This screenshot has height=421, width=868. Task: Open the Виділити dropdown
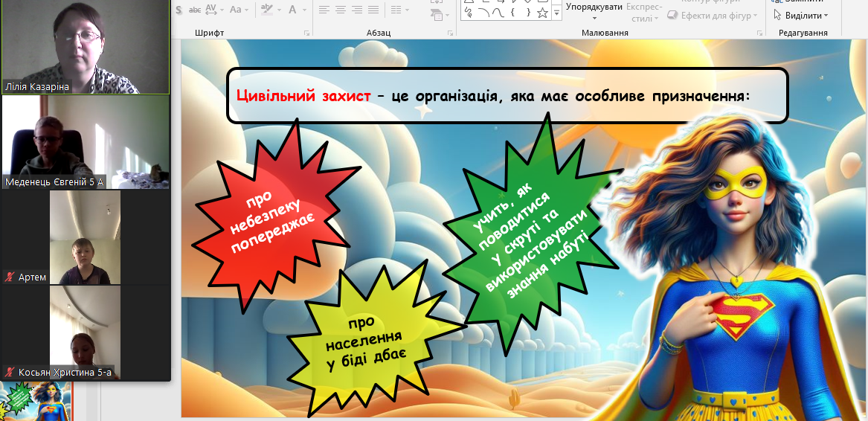click(x=800, y=16)
